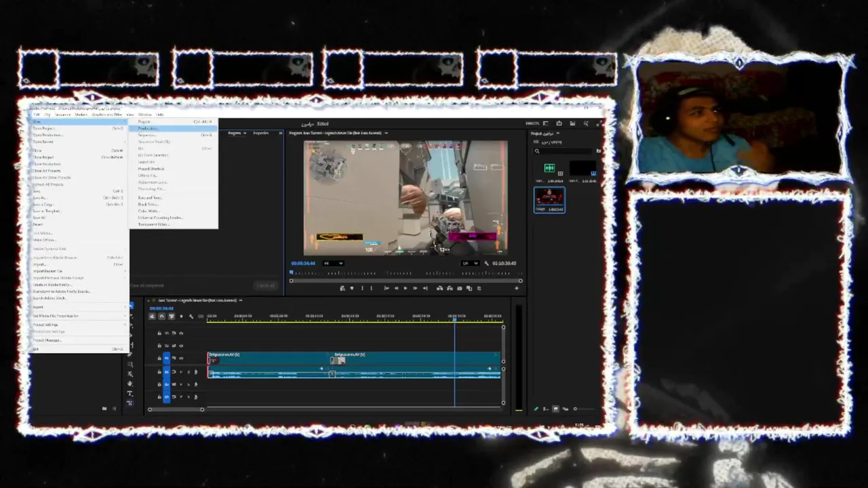Click the New Bin folder icon in Project panel
This screenshot has height=488, width=868.
pyautogui.click(x=599, y=150)
